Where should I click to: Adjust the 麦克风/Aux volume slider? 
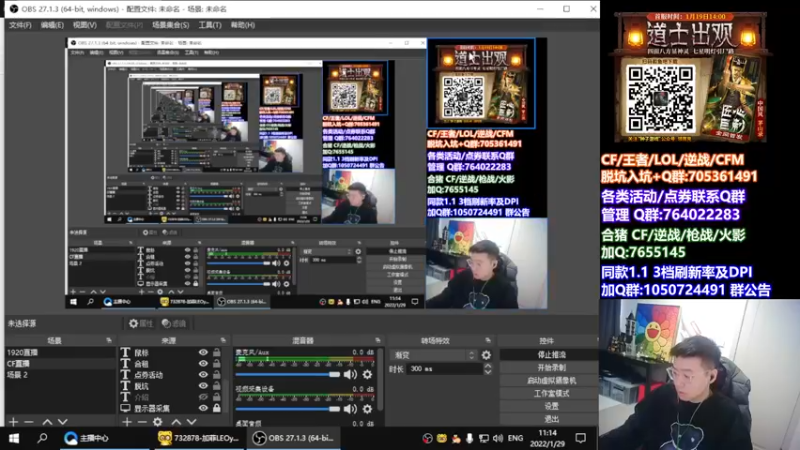pos(288,374)
